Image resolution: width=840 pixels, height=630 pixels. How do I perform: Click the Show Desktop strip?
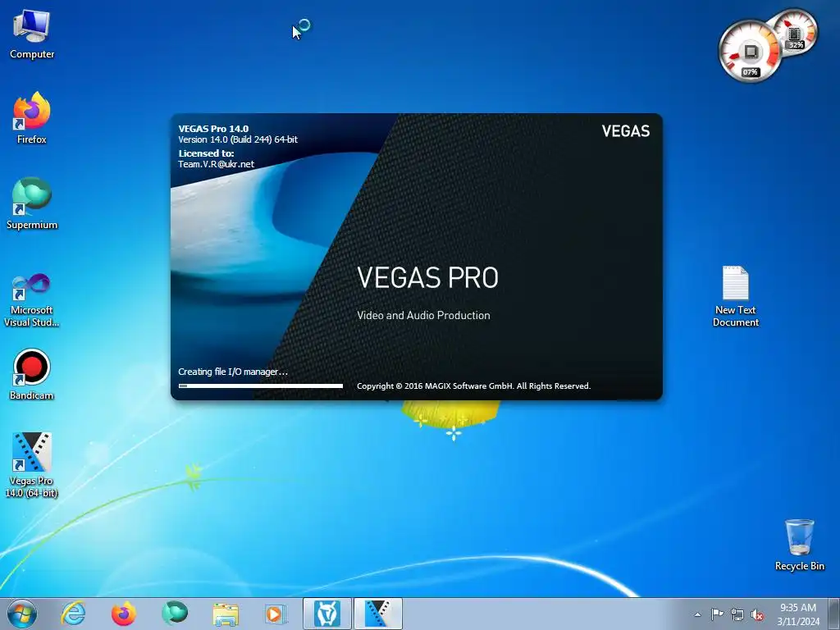[x=834, y=614]
